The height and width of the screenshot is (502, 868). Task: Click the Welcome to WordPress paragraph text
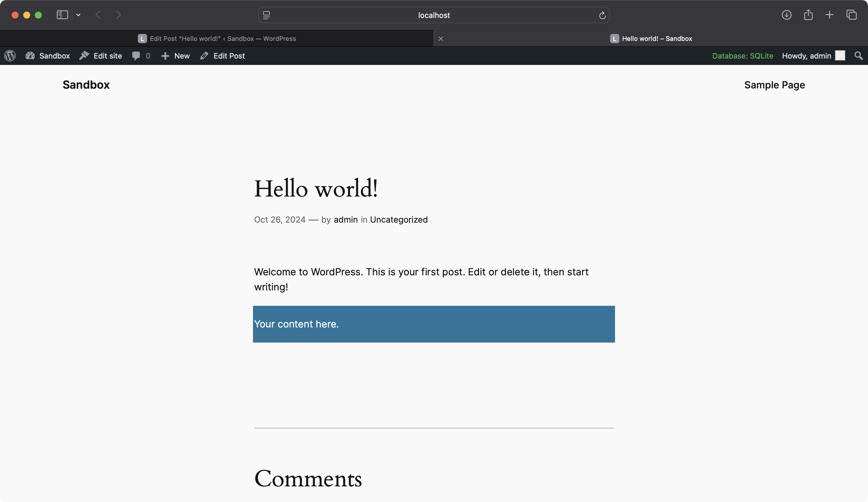click(x=421, y=279)
